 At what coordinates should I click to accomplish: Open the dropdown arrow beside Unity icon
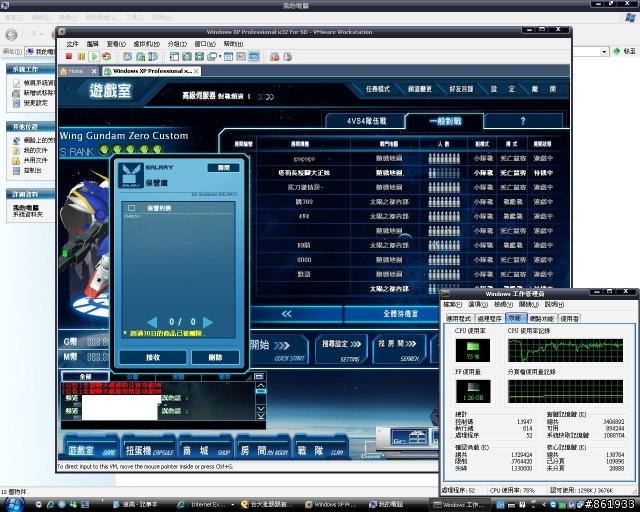(x=220, y=56)
